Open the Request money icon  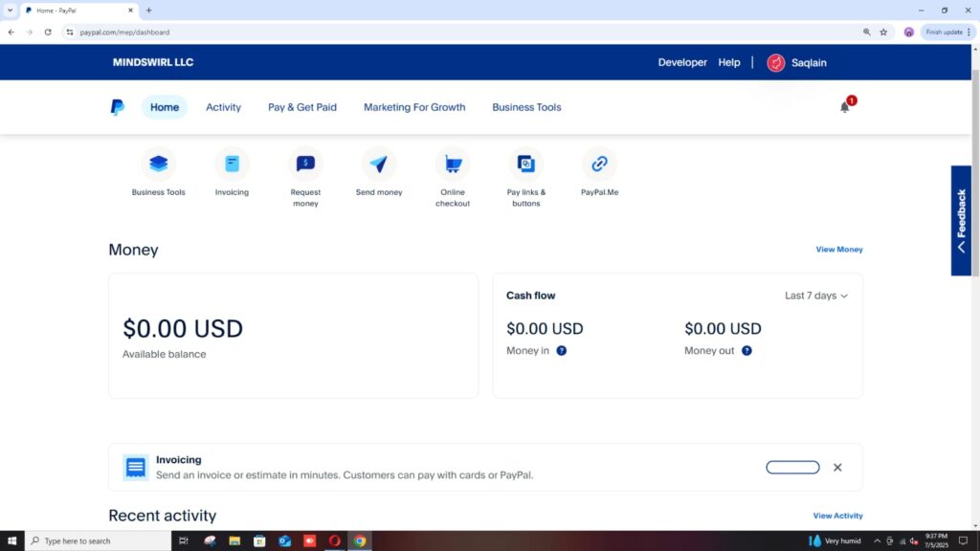[x=305, y=165]
